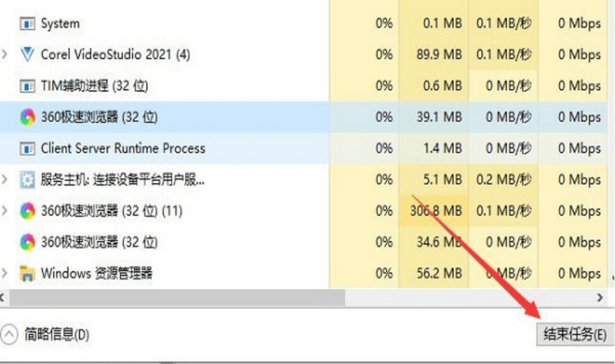Select the TIM辅助进程 (32 位) row text
This screenshot has width=615, height=364.
(x=95, y=86)
